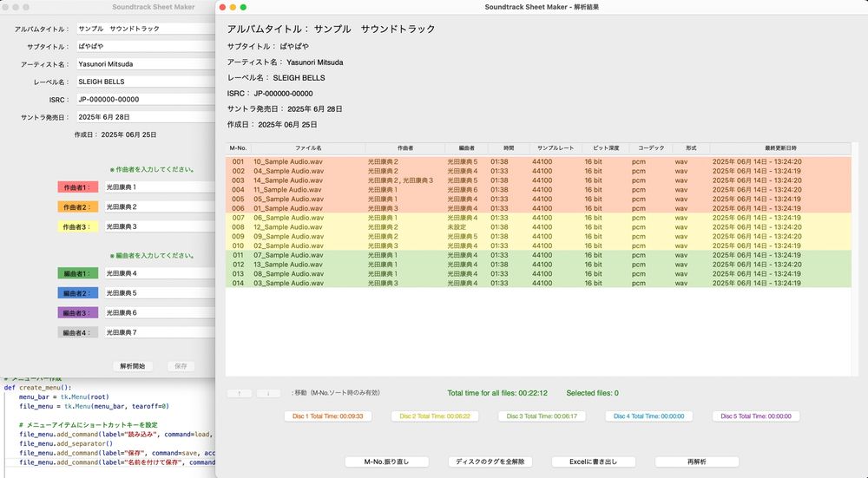868x478 pixels.
Task: Focus 編曲者1 field containing 光田康典 4
Action: [x=160, y=272]
